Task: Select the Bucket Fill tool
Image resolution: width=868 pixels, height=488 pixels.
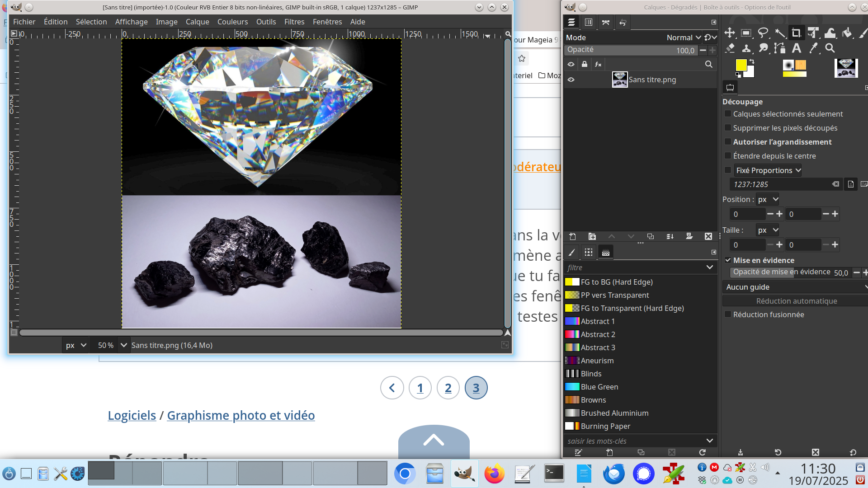Action: 847,33
